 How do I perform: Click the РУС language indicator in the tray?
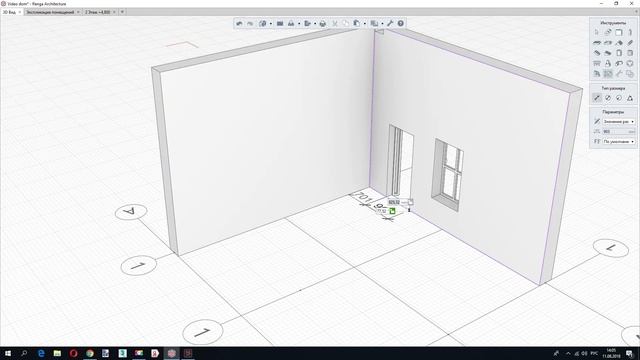594,353
